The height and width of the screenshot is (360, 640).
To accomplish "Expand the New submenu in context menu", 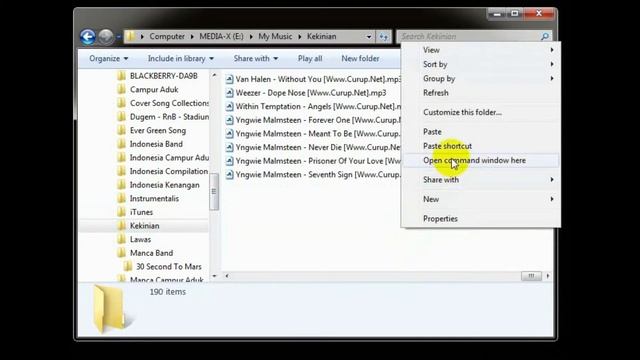I will 481,199.
